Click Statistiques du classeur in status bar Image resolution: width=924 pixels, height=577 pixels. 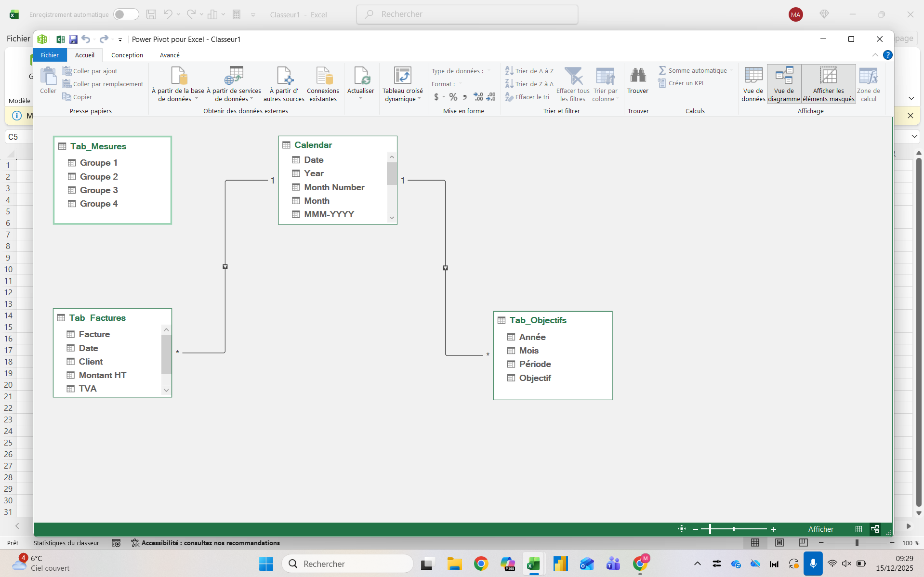coord(66,543)
